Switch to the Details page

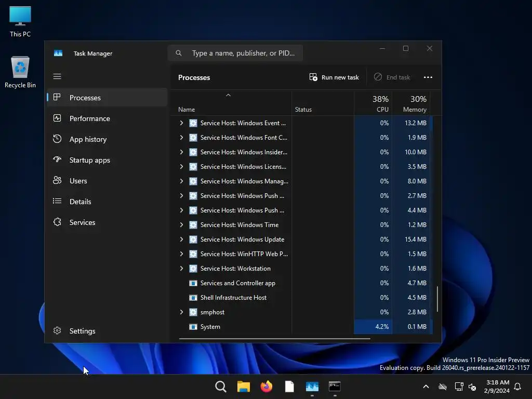coord(107,202)
